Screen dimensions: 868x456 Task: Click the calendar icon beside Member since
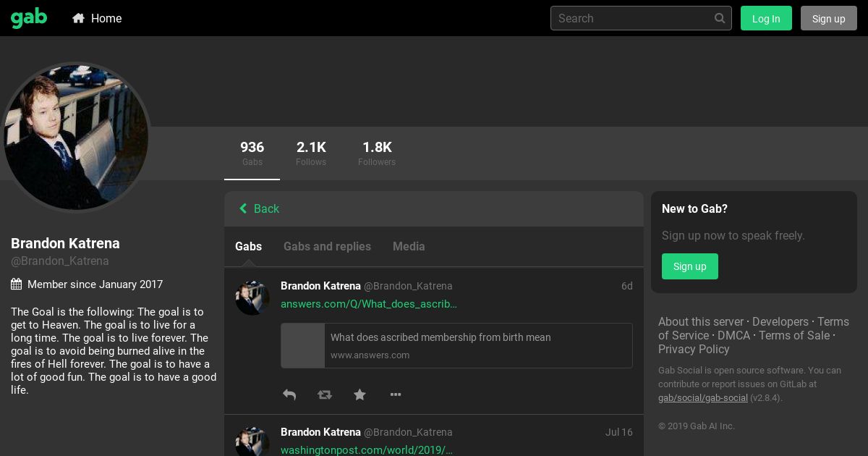pyautogui.click(x=16, y=284)
